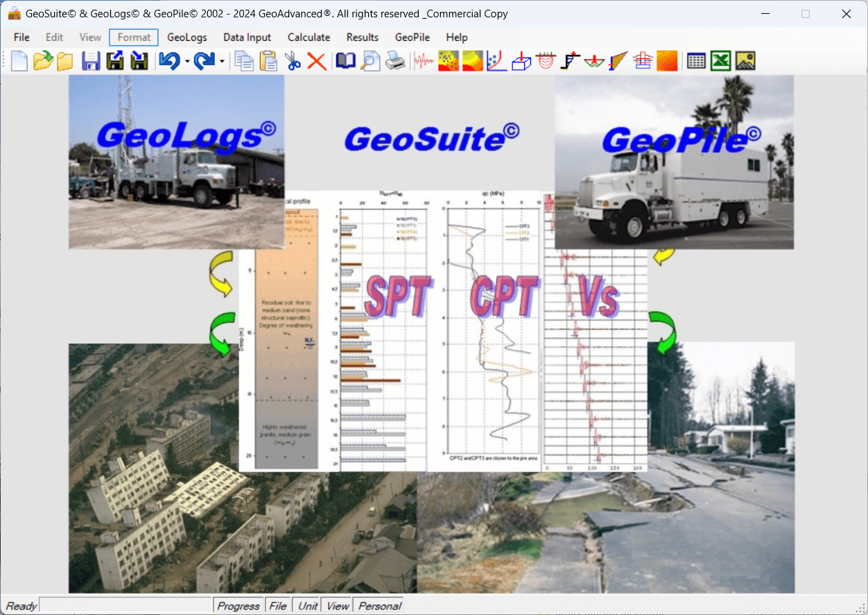This screenshot has width=868, height=615.
Task: Click the View status bar panel
Action: 338,605
